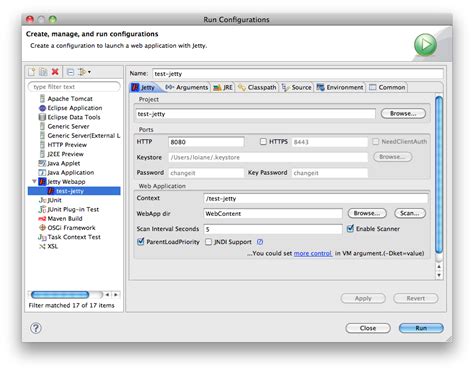Select Eclipse Application in the list
Image resolution: width=474 pixels, height=372 pixels.
(x=71, y=108)
